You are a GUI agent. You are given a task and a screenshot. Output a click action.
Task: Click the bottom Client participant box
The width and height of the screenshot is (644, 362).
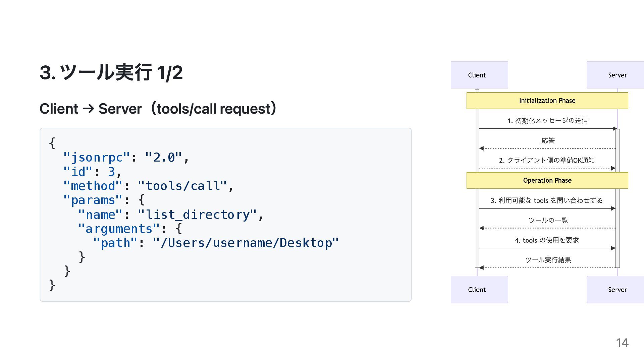479,290
